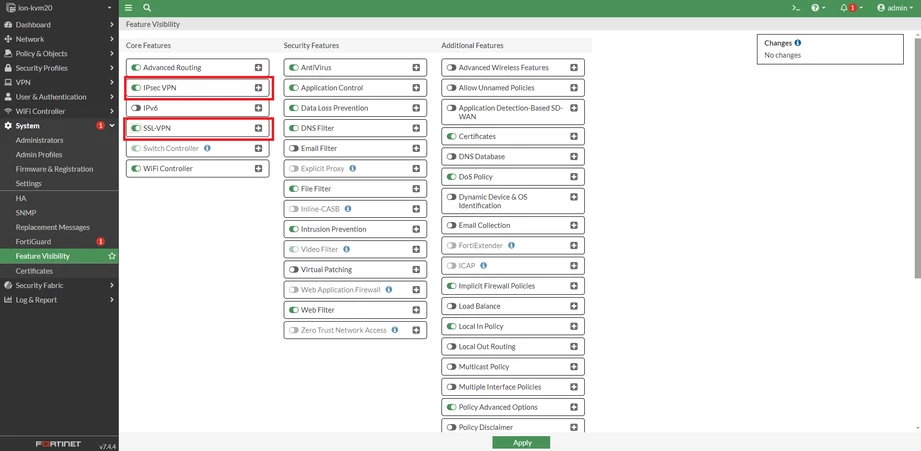
Task: Open the CLI console icon
Action: coord(796,8)
